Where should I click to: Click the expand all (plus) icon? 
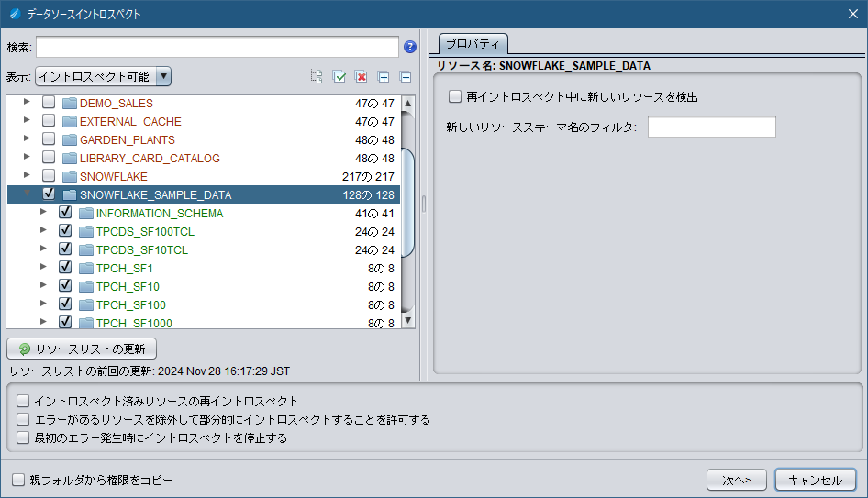click(383, 76)
